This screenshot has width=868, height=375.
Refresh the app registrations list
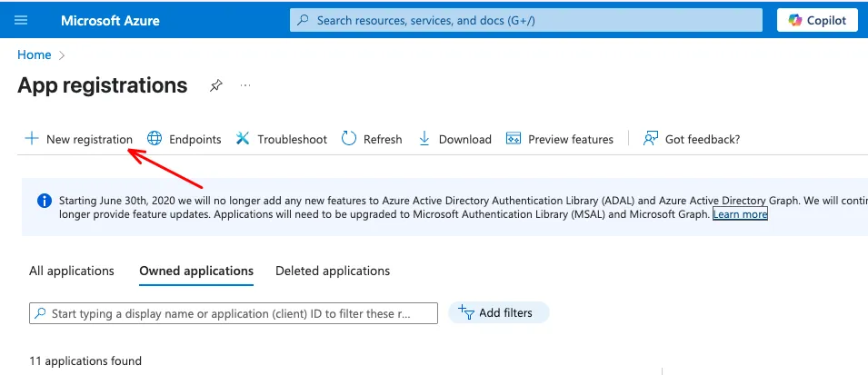[372, 139]
